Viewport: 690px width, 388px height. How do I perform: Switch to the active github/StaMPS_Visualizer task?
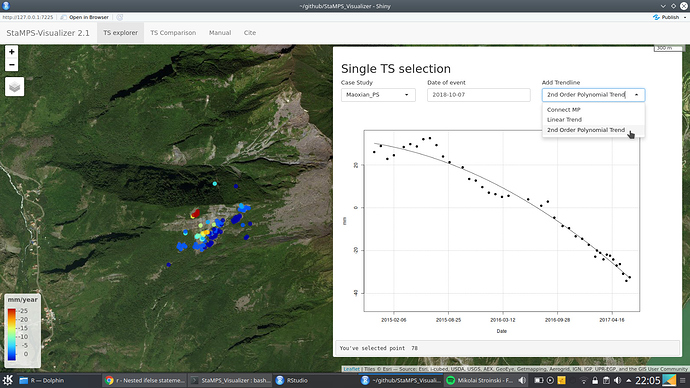coord(401,381)
